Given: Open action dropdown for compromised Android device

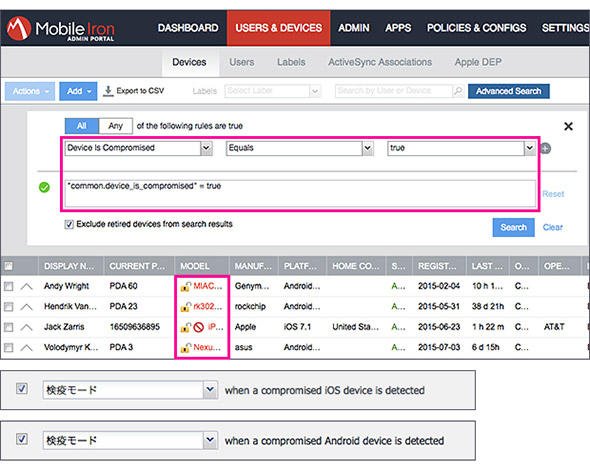Looking at the screenshot, I should click(x=210, y=440).
